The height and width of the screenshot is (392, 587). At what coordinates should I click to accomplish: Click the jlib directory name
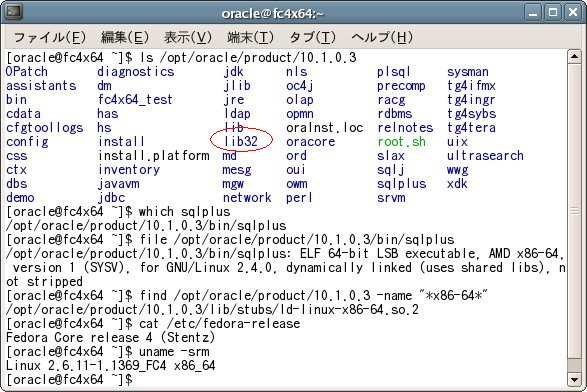[x=237, y=86]
